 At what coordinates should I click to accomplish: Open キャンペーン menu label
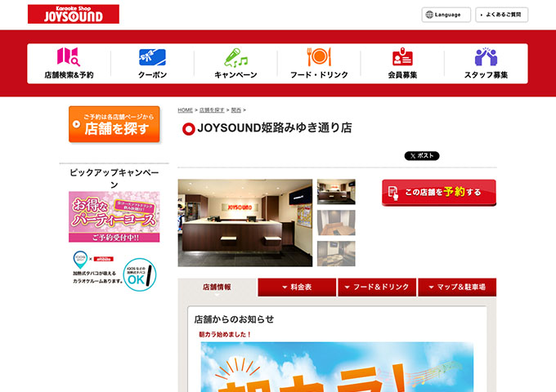click(235, 75)
